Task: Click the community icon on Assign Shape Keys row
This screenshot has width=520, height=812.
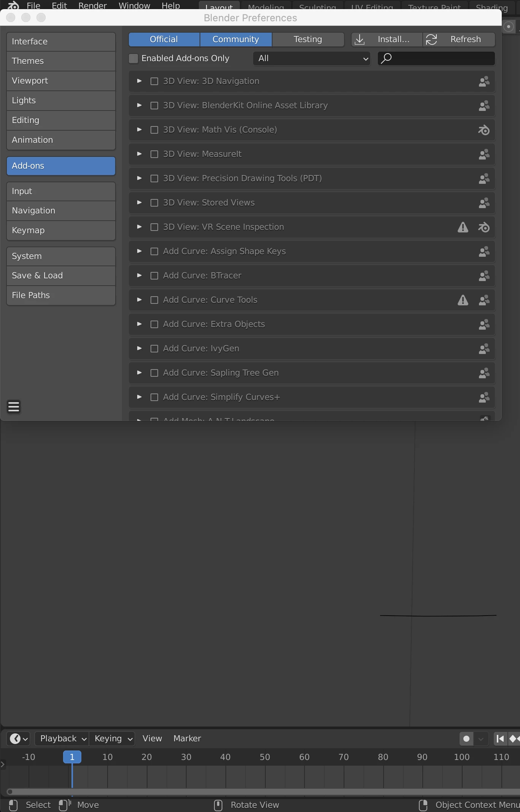Action: [484, 251]
